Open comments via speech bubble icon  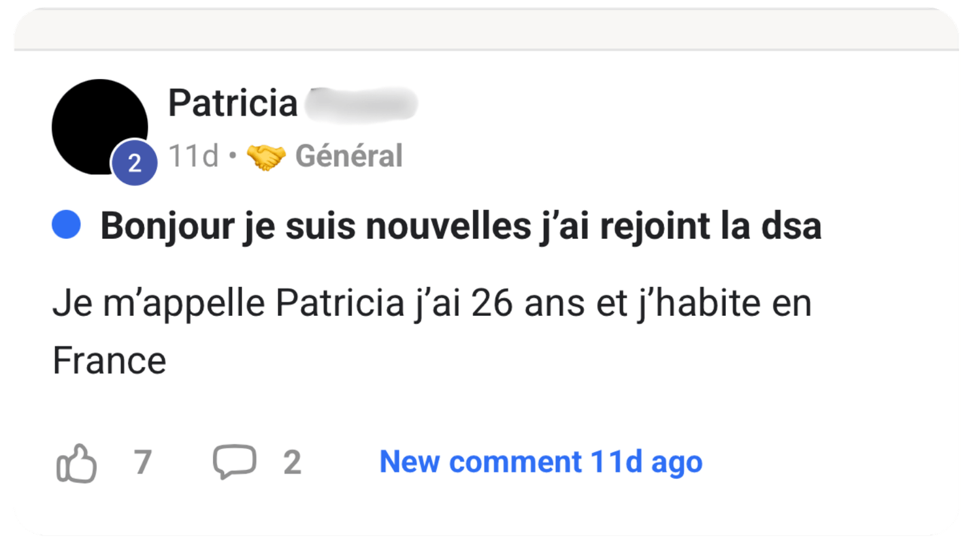(x=235, y=461)
